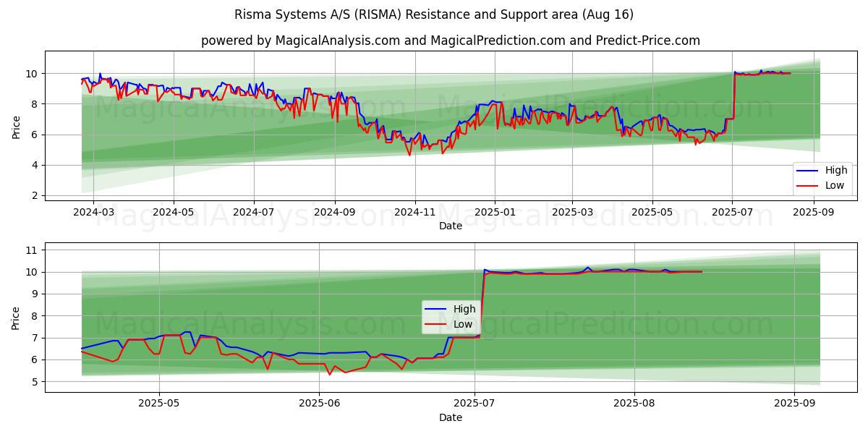Click the '11' y-axis tick of the lower chart
The height and width of the screenshot is (434, 868).
[33, 250]
